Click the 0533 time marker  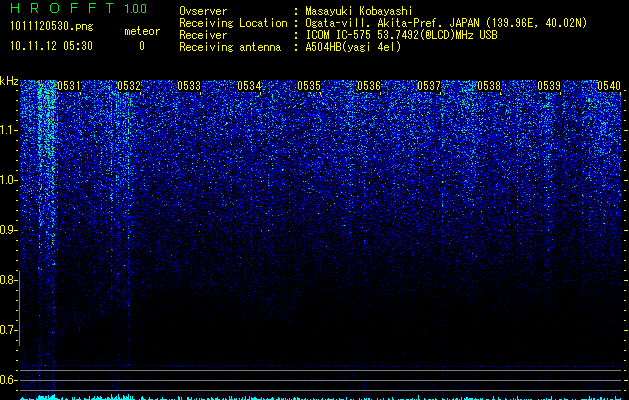[x=189, y=86]
